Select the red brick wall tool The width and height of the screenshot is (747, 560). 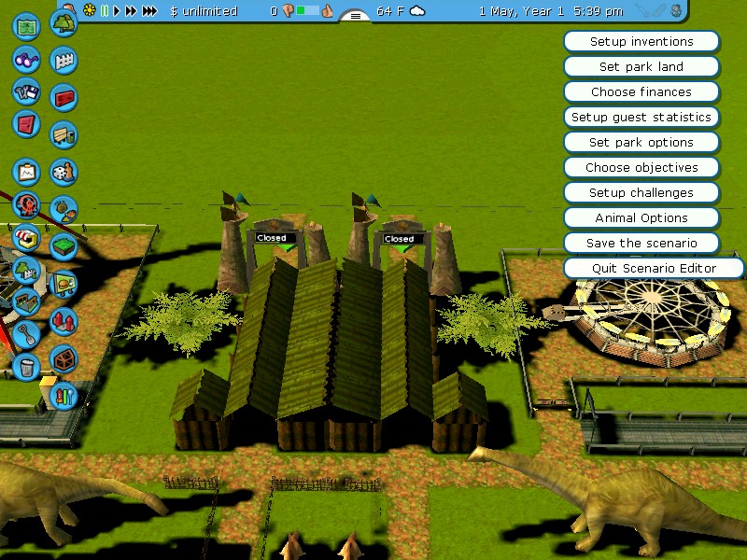click(63, 97)
